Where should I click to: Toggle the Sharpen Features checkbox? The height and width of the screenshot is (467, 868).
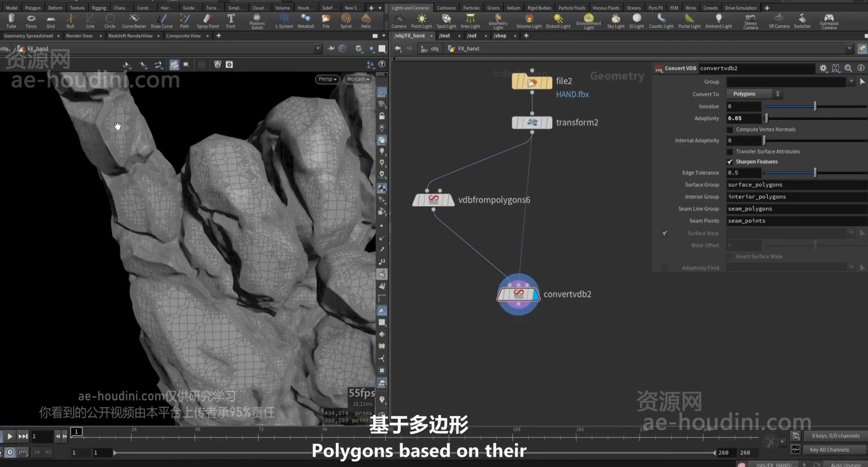tap(730, 162)
